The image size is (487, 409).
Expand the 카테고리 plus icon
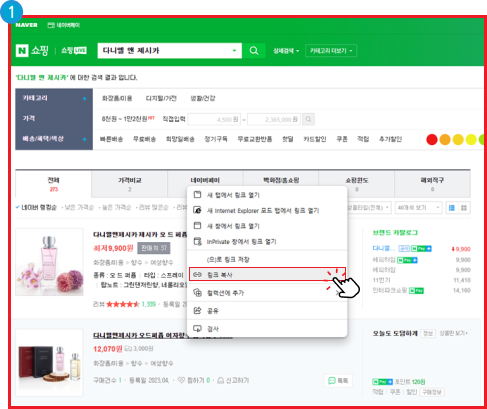coord(85,99)
